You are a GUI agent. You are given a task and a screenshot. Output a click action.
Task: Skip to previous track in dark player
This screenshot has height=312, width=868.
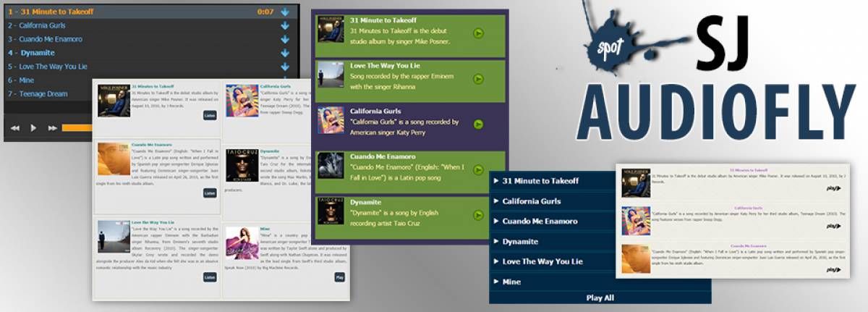tap(14, 128)
